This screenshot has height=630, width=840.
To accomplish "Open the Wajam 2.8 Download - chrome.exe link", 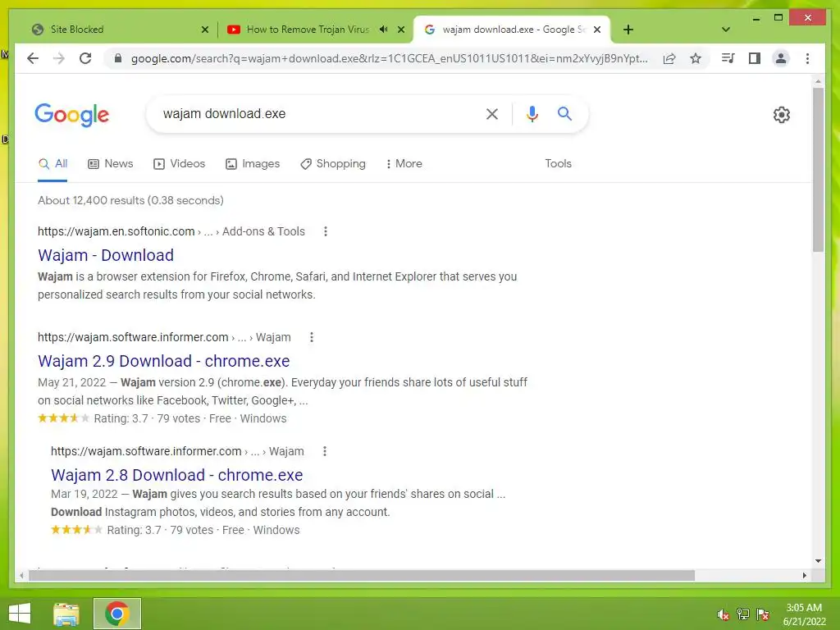I will click(x=177, y=475).
